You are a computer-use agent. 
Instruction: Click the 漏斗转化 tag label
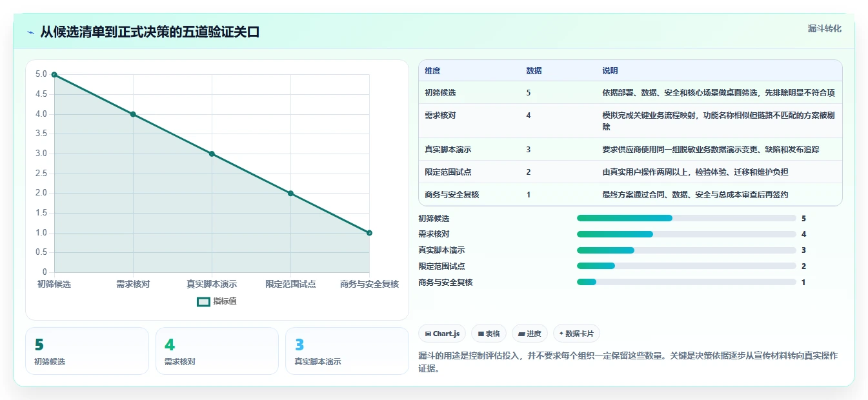825,29
